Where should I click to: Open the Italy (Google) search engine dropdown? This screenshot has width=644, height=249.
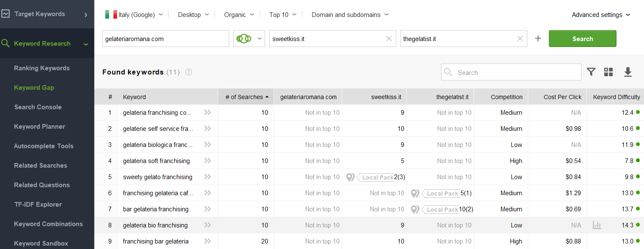click(x=134, y=14)
